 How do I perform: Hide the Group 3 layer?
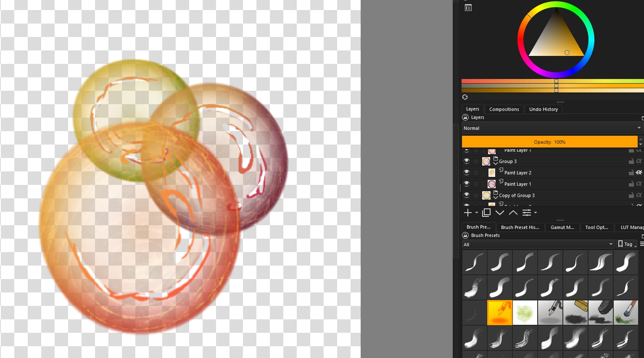pos(467,161)
